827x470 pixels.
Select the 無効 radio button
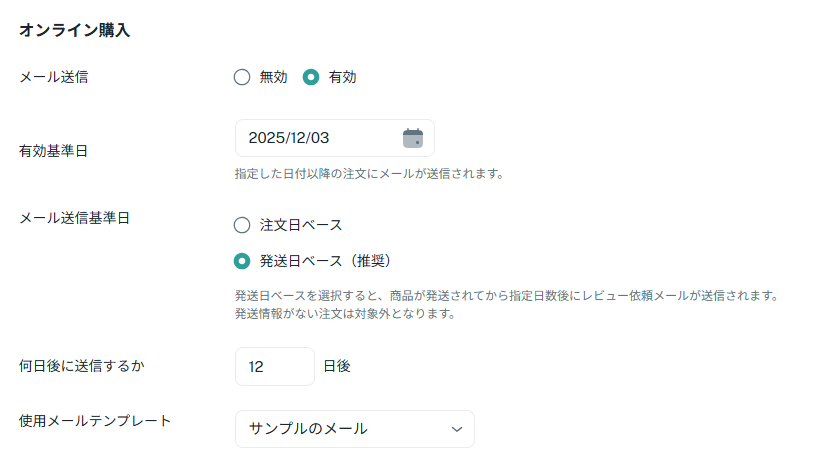[x=241, y=77]
